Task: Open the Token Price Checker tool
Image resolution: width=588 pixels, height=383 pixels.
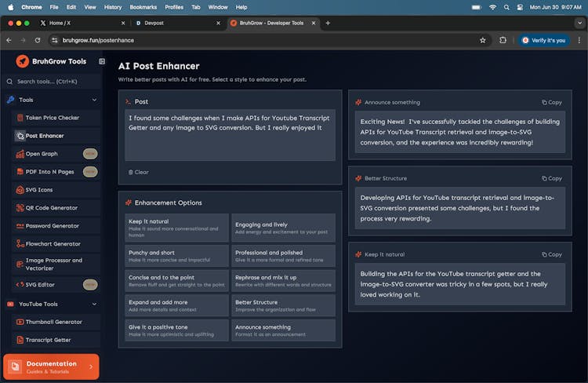Action: tap(52, 118)
